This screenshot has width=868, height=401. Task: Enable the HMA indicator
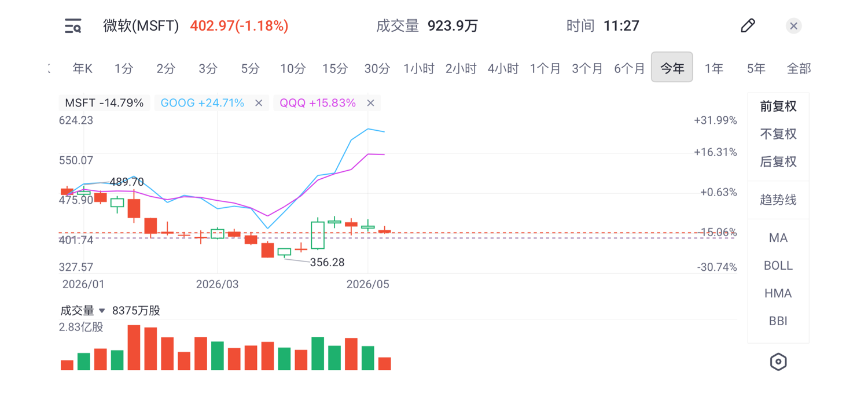[x=778, y=293]
